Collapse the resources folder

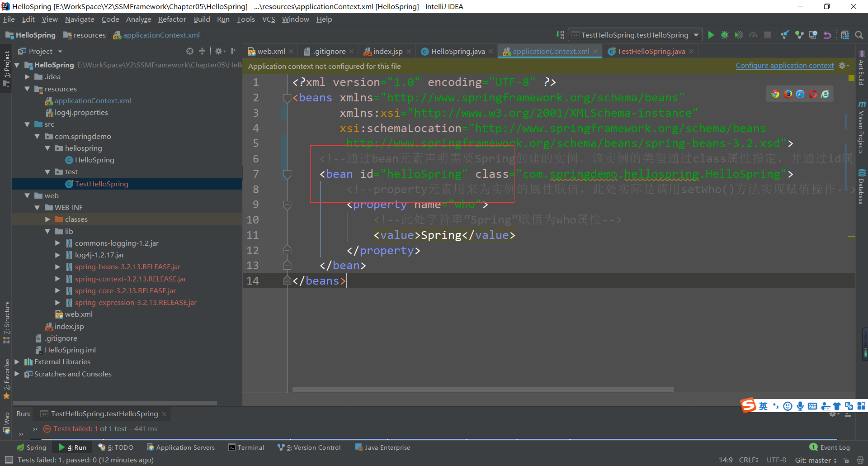27,89
